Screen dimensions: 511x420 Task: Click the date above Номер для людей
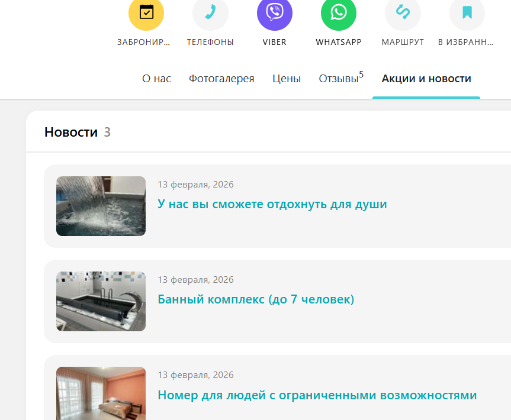coord(195,375)
